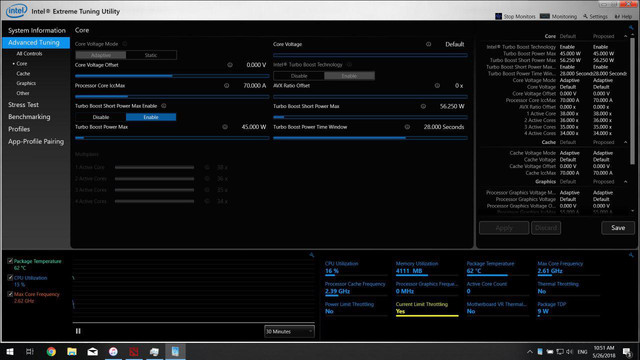This screenshot has height=360, width=640.
Task: Select Core sub-item in sidebar
Action: tap(22, 64)
